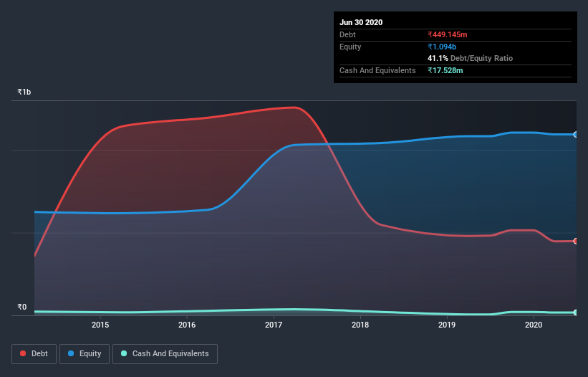Click the 2018 x-axis label
Viewport: 588px width, 377px height.
point(360,325)
